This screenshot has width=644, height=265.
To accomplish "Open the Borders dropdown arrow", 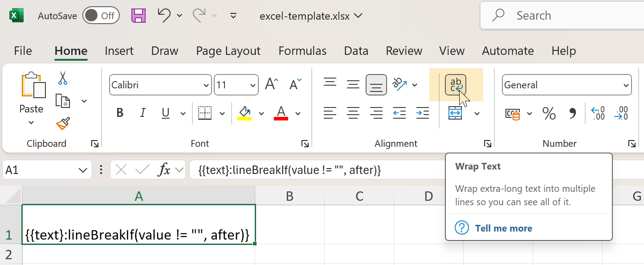I will pos(222,114).
